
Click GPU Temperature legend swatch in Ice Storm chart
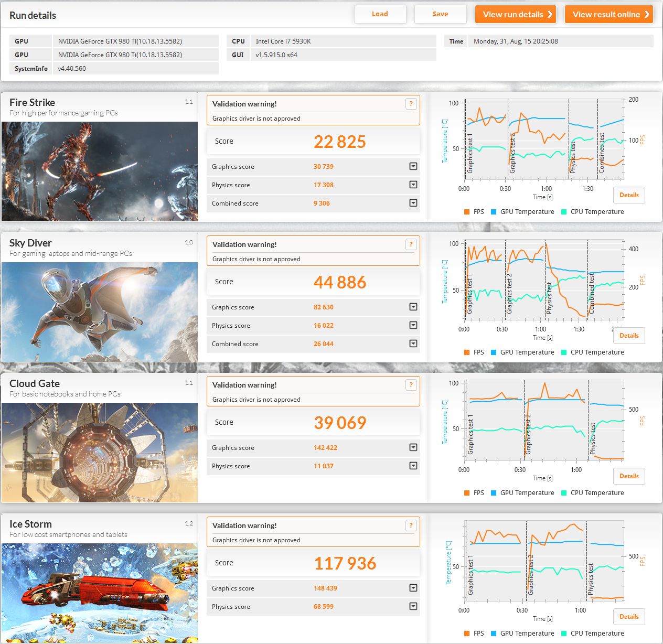(494, 634)
